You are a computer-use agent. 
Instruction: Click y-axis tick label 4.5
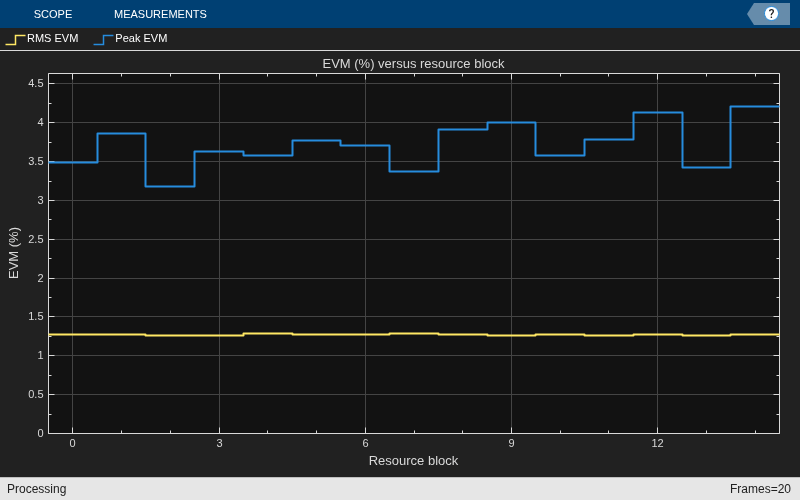click(x=36, y=83)
